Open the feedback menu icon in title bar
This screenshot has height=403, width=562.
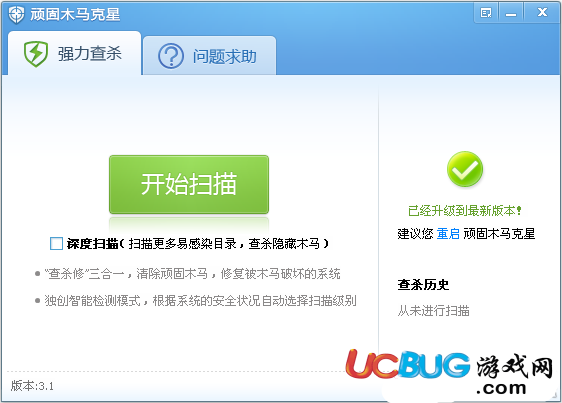tap(486, 13)
